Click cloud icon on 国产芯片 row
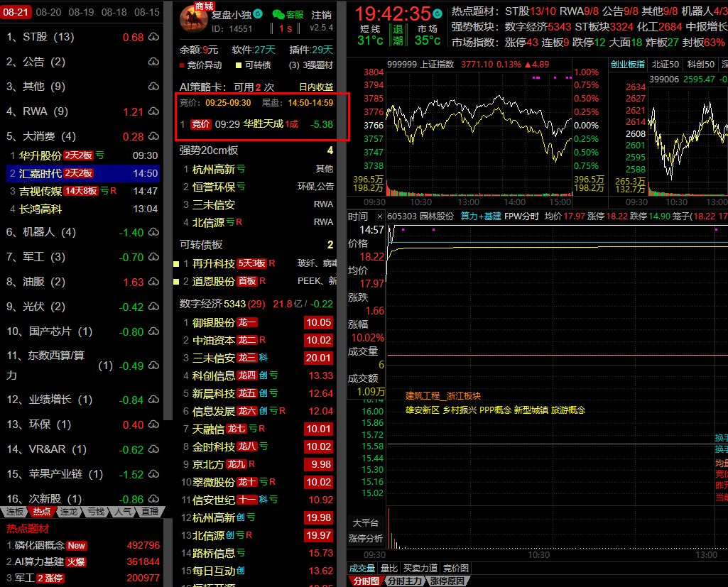Image resolution: width=728 pixels, height=587 pixels. click(153, 331)
